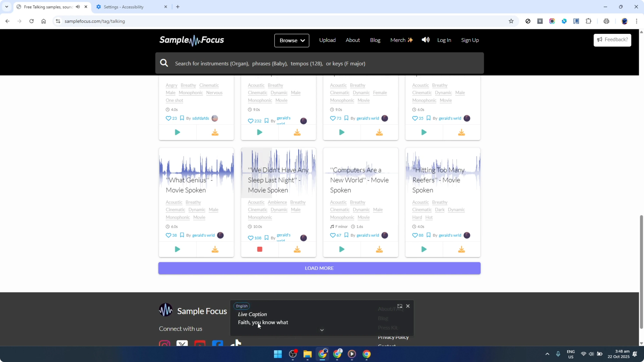Bookmark the "Computers Are a New World" sample
Image resolution: width=644 pixels, height=362 pixels.
(346, 235)
